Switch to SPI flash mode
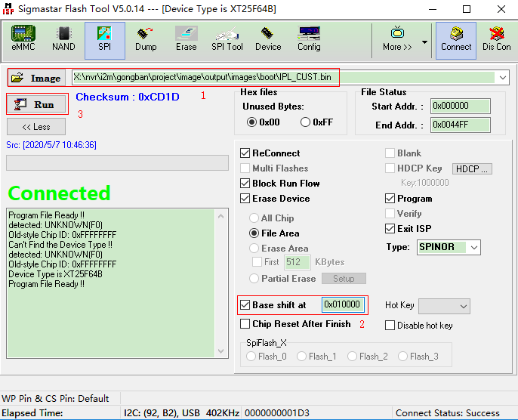 pos(105,40)
